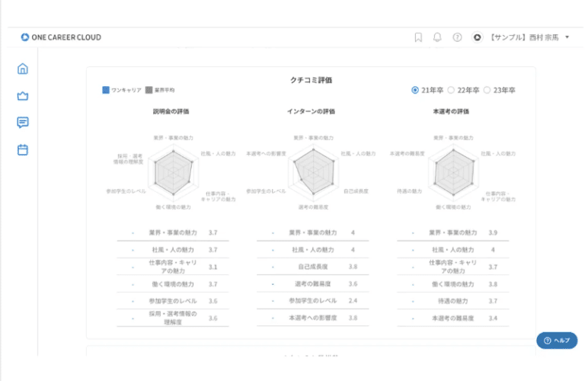The width and height of the screenshot is (588, 381).
Task: Open the calendar sidebar icon
Action: 23,149
